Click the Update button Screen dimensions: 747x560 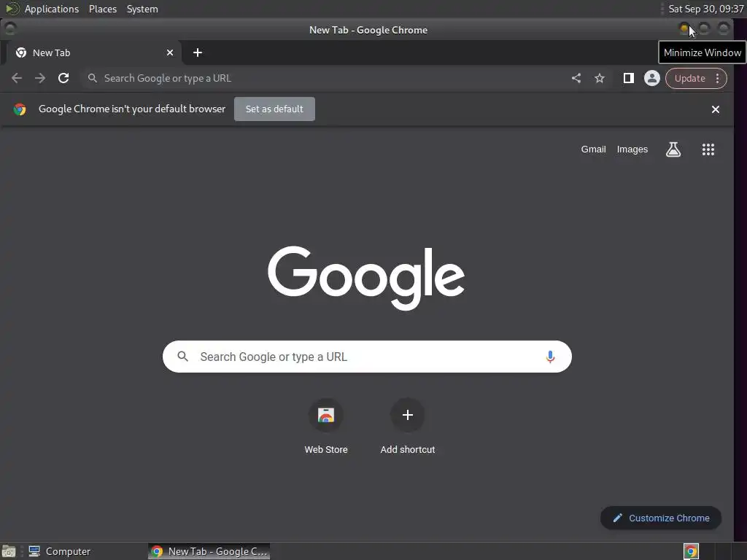tap(689, 78)
